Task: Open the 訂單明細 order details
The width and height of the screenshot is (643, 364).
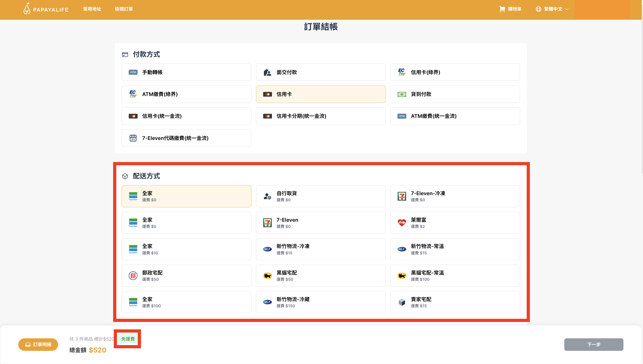Action: [x=38, y=344]
